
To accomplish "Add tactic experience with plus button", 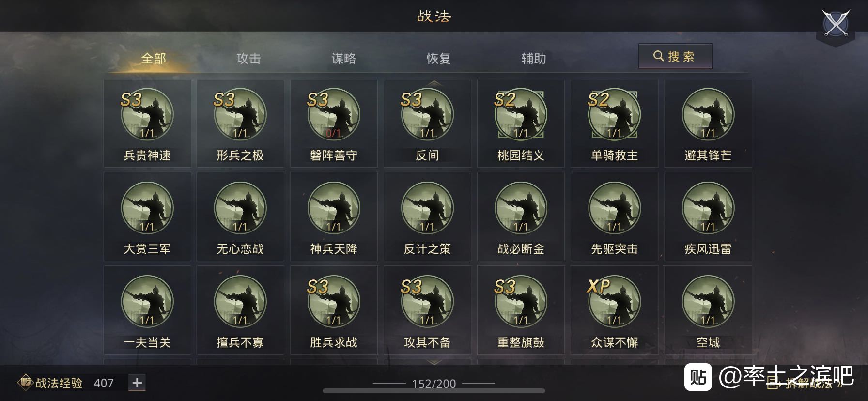I will [137, 383].
